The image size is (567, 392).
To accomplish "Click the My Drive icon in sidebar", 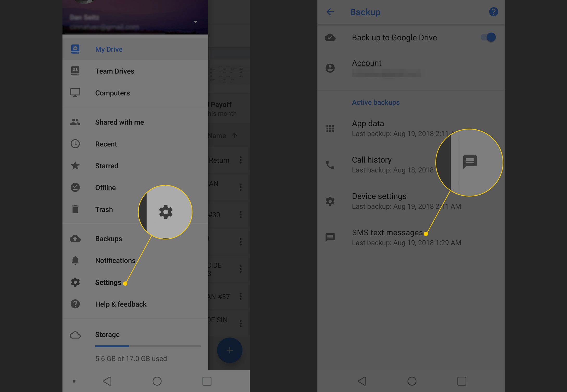I will [75, 49].
